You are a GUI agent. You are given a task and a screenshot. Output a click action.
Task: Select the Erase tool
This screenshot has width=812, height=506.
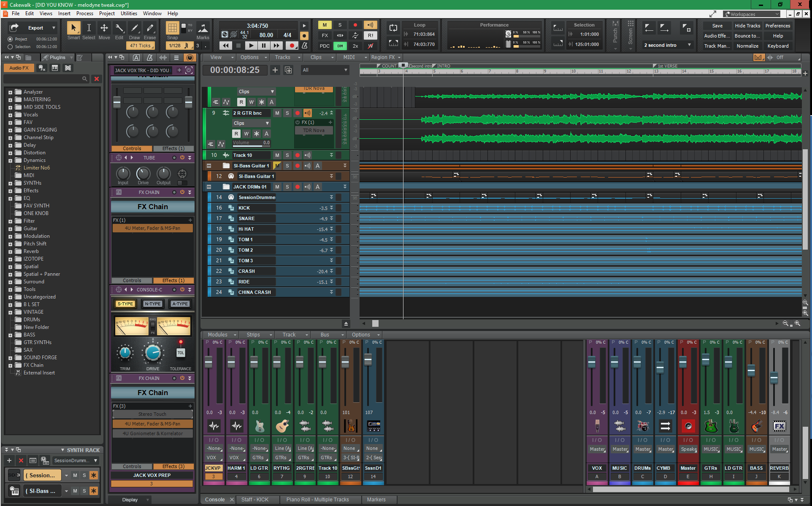[150, 28]
